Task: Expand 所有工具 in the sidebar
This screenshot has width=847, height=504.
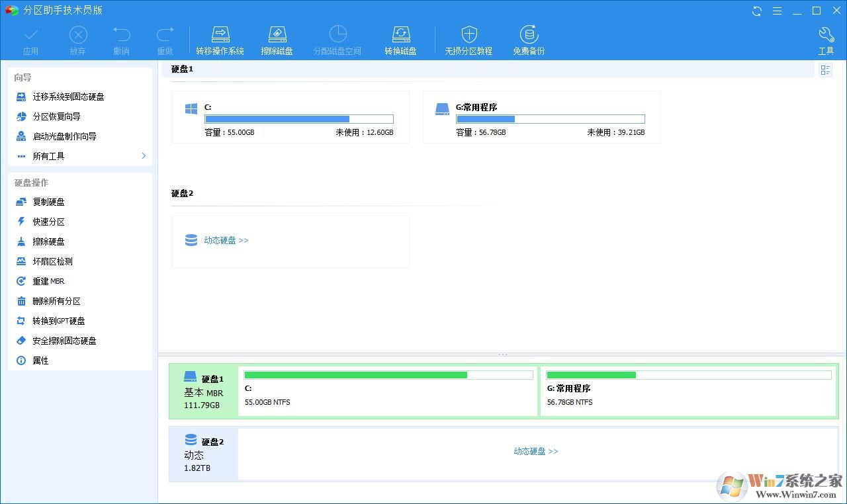Action: (x=47, y=156)
